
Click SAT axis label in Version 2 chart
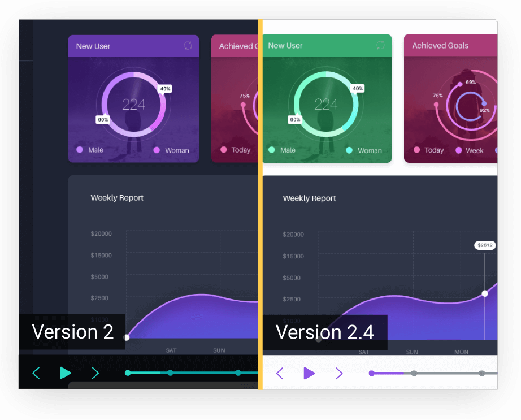click(x=171, y=350)
